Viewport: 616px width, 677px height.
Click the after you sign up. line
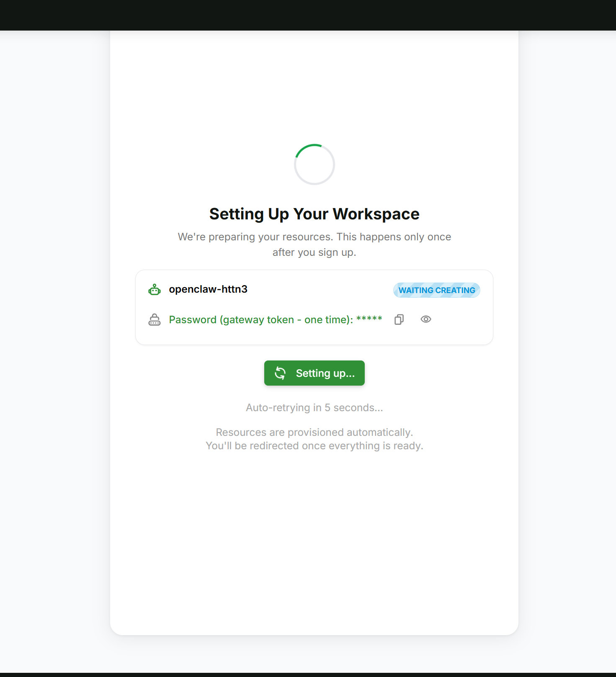tap(314, 252)
